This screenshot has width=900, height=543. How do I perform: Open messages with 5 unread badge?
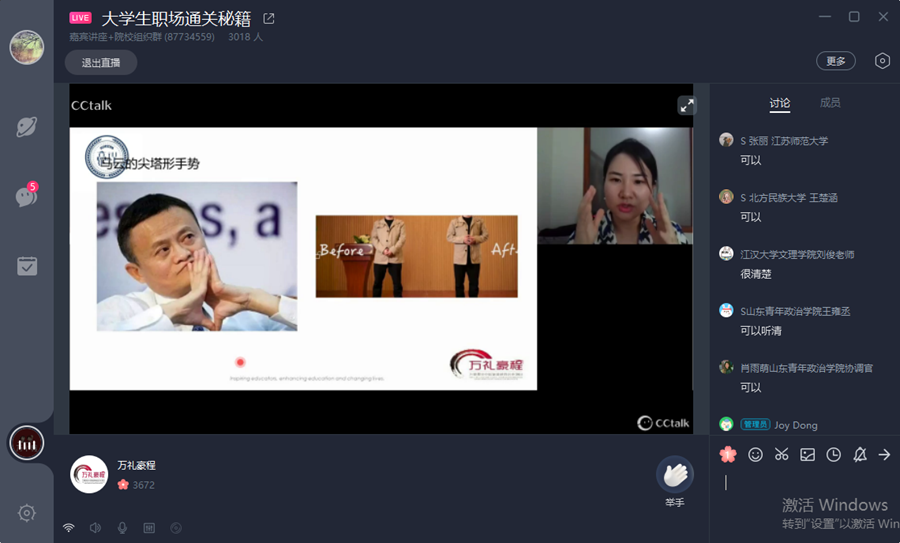27,196
